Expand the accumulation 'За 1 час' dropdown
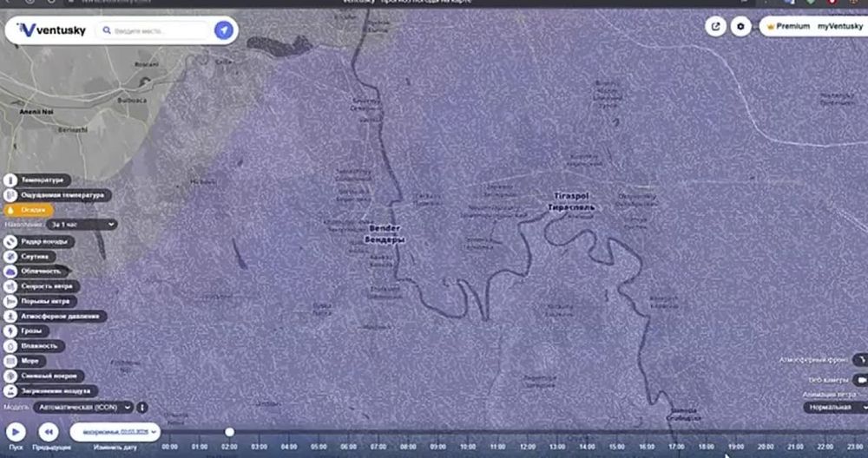 tap(82, 224)
